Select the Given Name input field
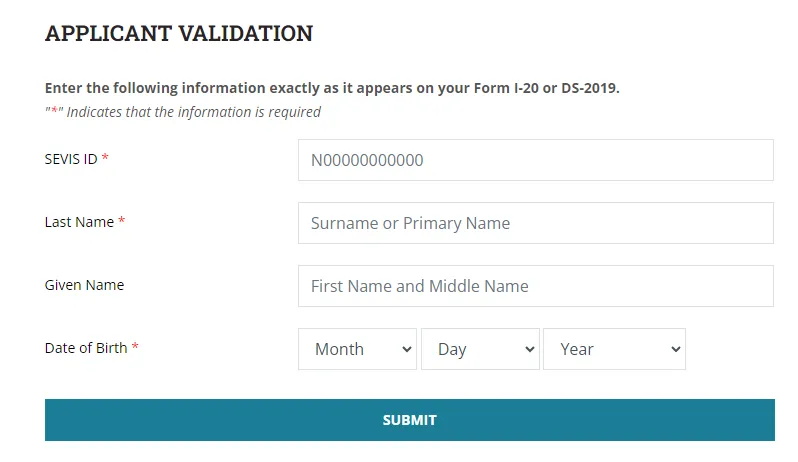 pyautogui.click(x=535, y=286)
